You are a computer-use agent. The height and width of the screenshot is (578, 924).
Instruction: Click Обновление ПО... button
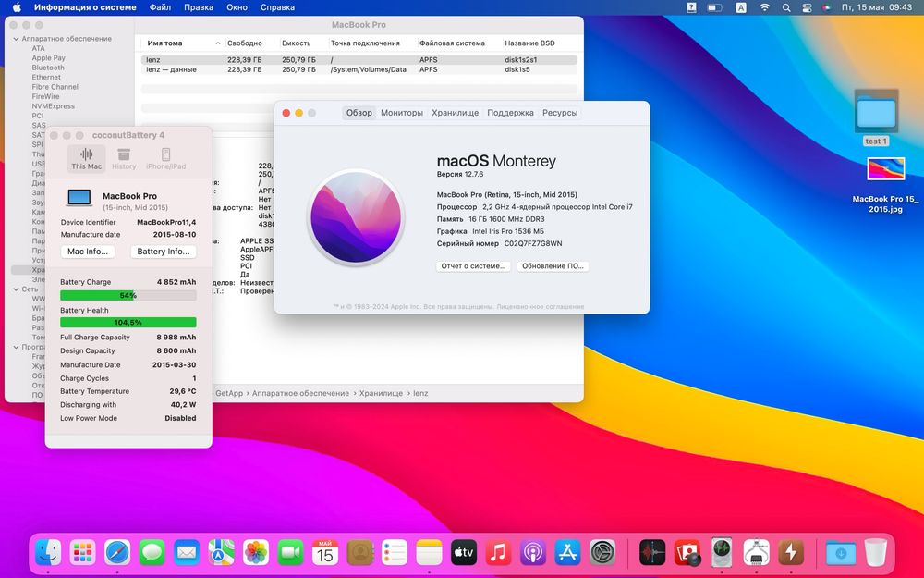pyautogui.click(x=553, y=266)
